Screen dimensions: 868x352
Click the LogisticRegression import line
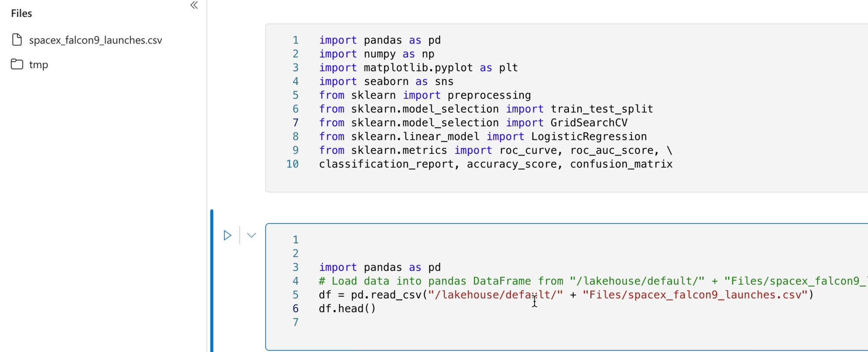point(483,137)
